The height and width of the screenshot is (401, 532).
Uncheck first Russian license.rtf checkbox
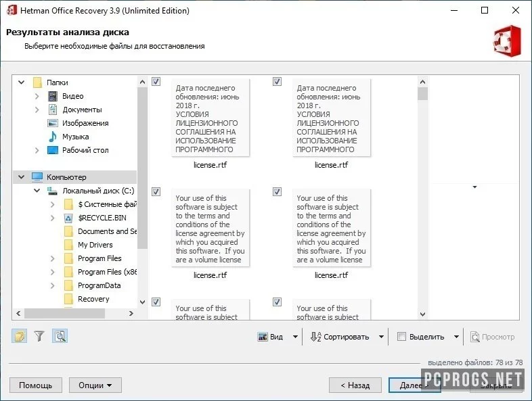tap(156, 82)
